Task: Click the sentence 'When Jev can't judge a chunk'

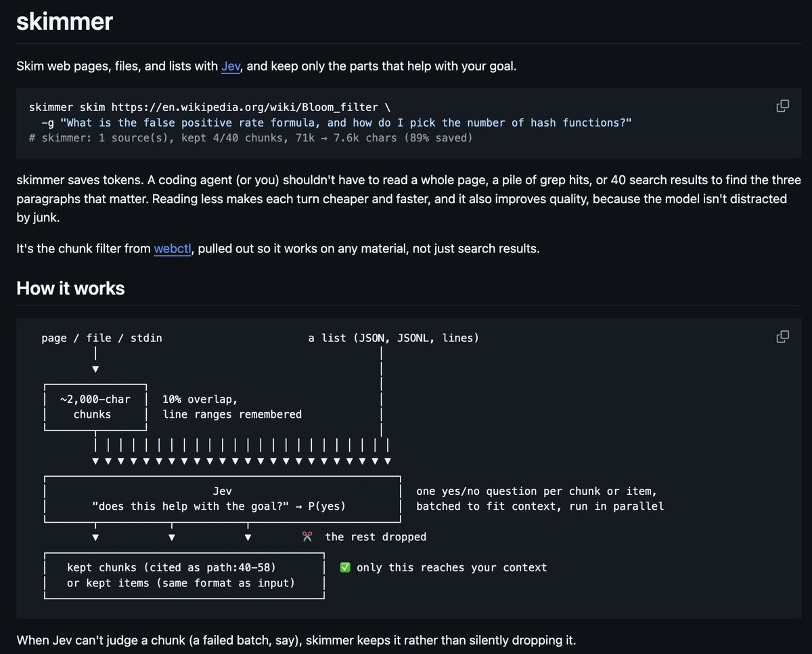Action: click(296, 640)
